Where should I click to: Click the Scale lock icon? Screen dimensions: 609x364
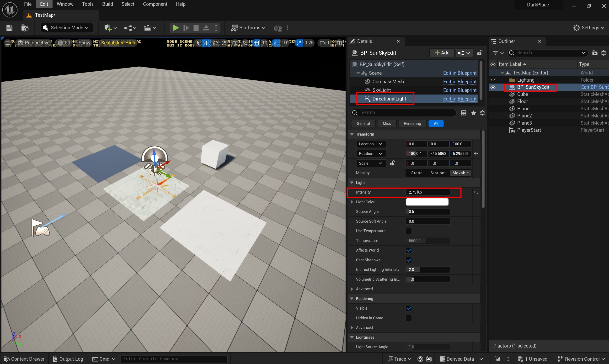[x=392, y=163]
